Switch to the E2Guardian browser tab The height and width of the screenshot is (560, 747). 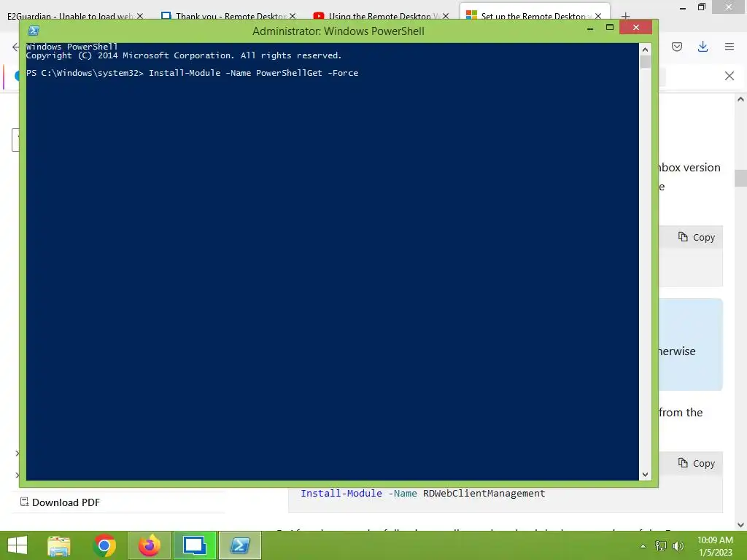point(69,17)
